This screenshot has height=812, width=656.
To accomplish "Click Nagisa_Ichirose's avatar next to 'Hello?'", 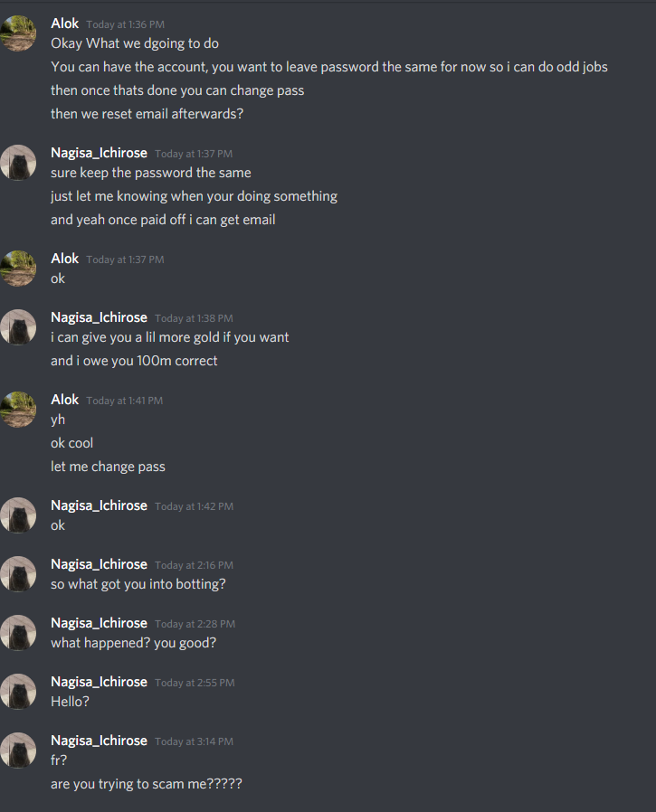I will coord(19,692).
